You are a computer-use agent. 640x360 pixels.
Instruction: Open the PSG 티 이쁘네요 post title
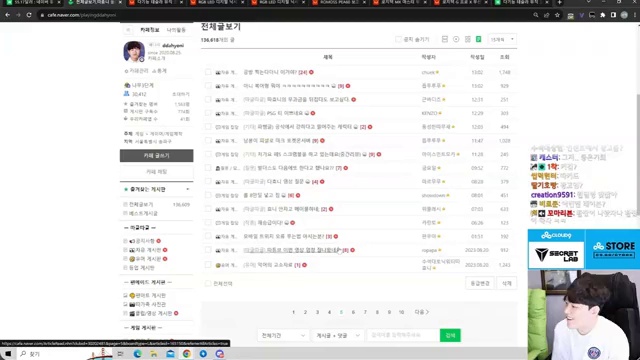pos(285,113)
